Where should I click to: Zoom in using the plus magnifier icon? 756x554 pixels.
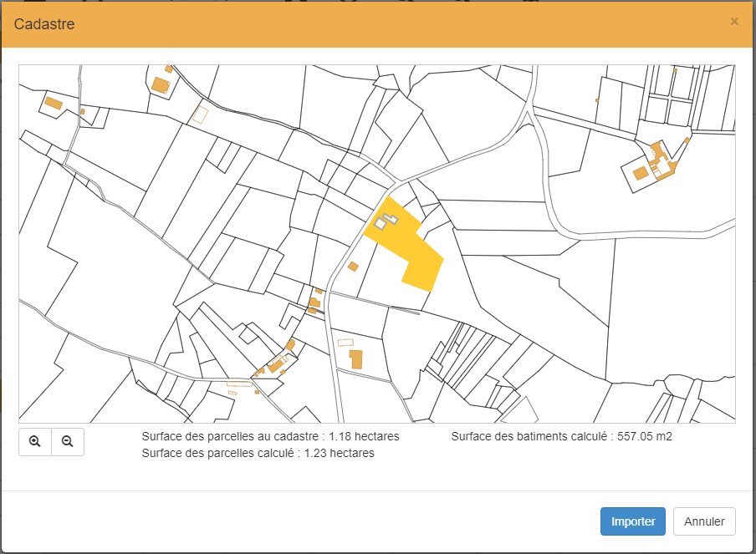(34, 441)
